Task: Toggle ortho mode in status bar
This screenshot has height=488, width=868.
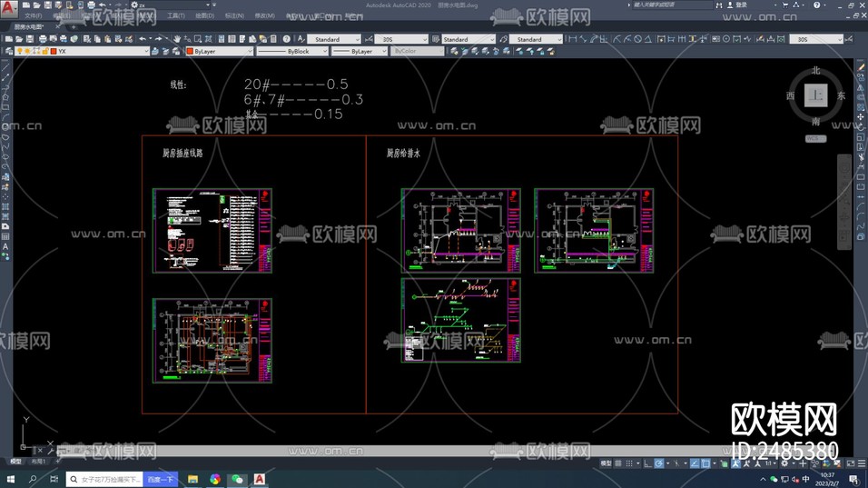Action: pyautogui.click(x=647, y=463)
